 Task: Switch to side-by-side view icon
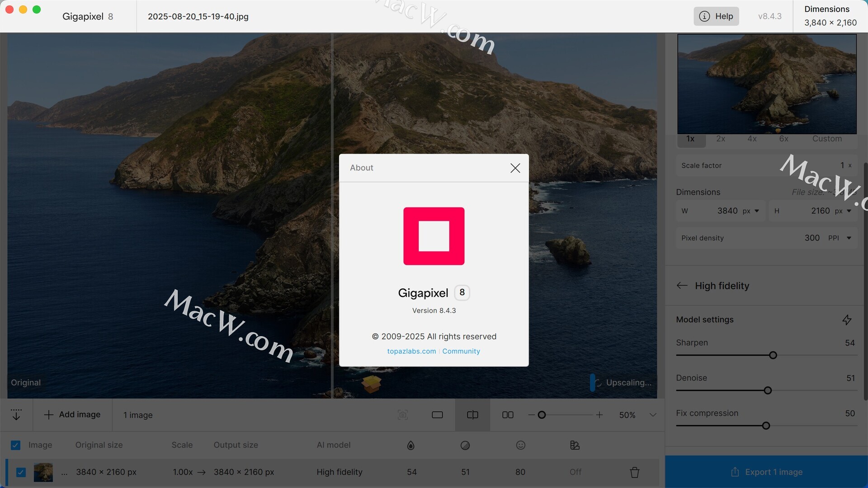(508, 415)
